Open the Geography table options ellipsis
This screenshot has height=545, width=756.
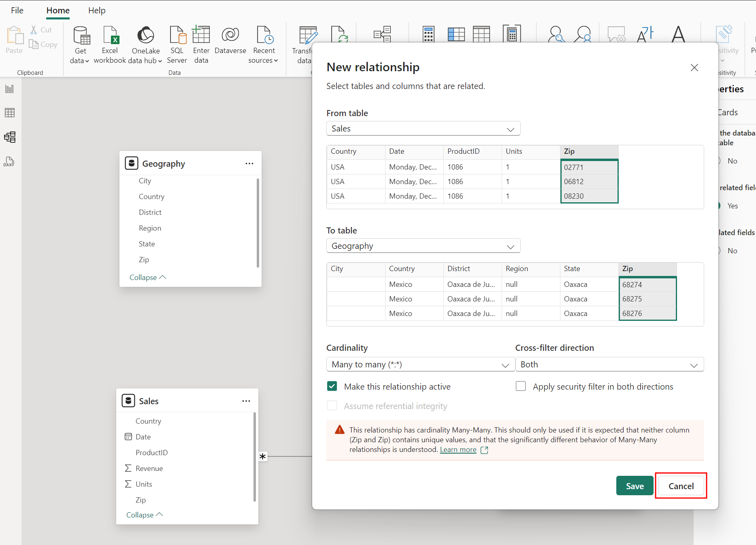point(249,163)
